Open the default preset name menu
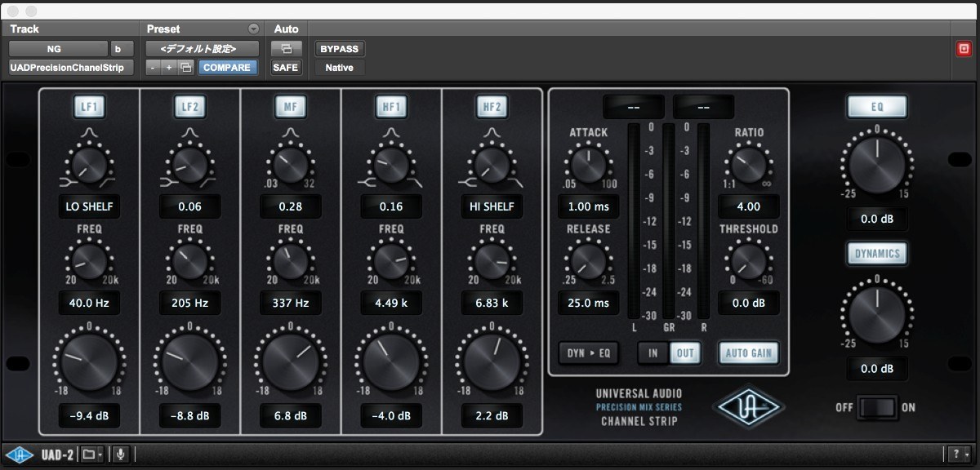 pos(203,49)
